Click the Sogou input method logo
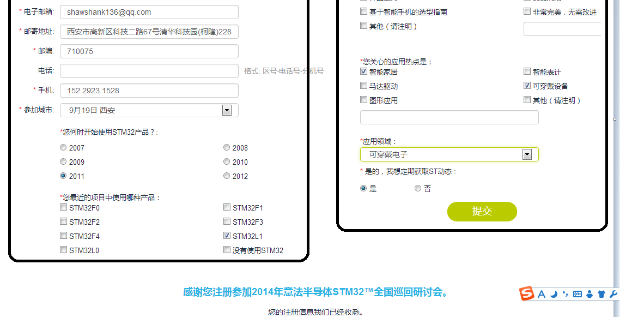 tap(526, 293)
